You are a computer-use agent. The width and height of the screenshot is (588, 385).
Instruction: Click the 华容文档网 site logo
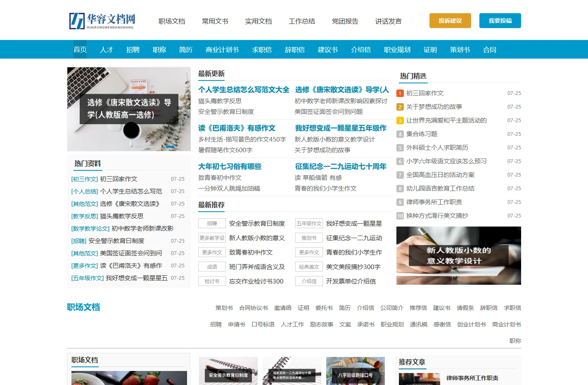(x=102, y=21)
